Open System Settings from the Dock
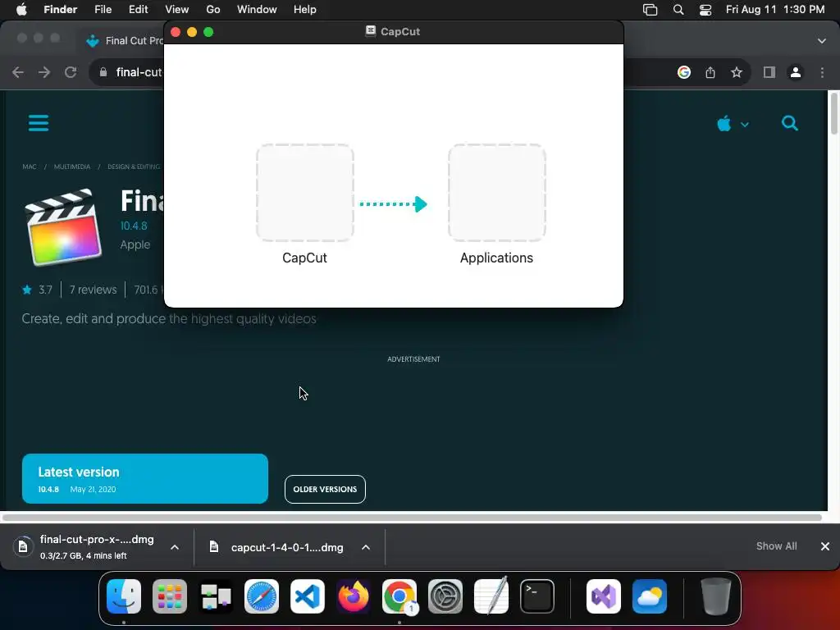This screenshot has width=840, height=630. coord(445,596)
